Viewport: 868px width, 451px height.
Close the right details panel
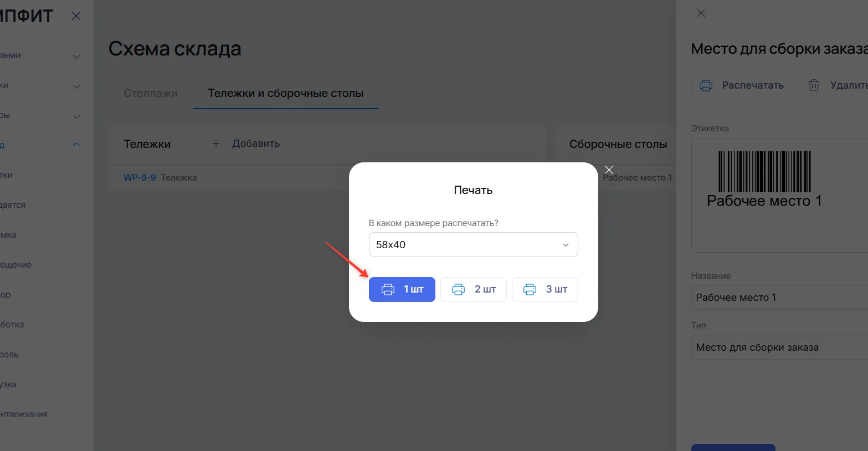tap(701, 13)
